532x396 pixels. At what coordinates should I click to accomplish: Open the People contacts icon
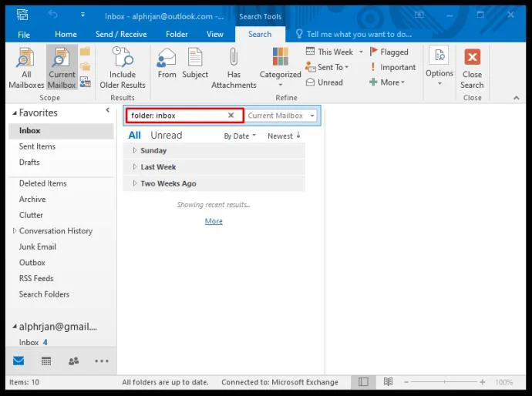click(73, 361)
